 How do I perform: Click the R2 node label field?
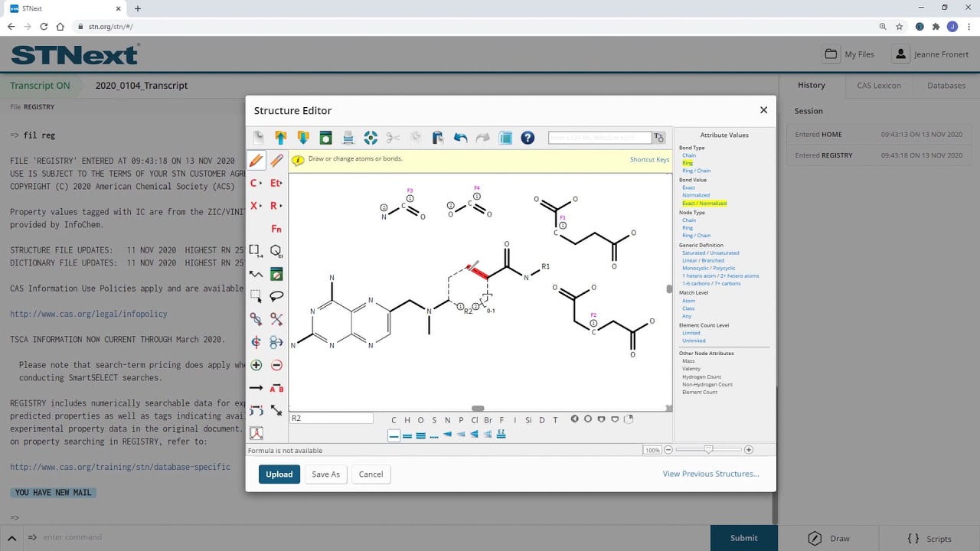point(331,419)
